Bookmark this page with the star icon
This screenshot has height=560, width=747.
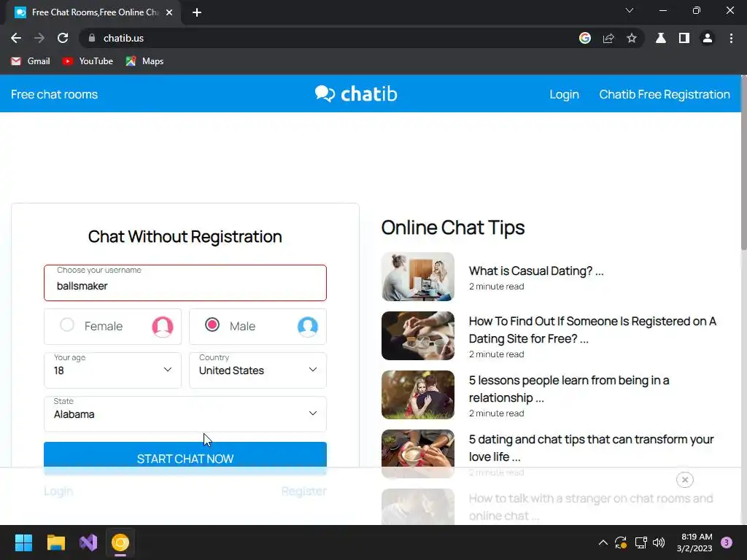point(632,38)
